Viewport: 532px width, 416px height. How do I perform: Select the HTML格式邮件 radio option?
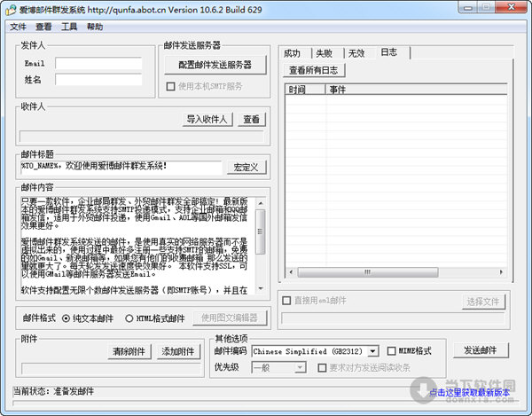click(x=129, y=318)
